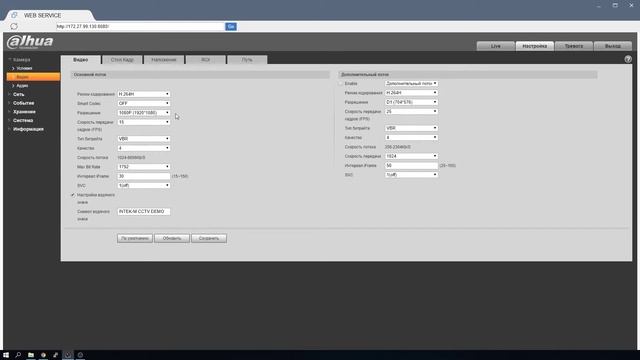Click main stream I-frame interval field 30

(x=144, y=176)
